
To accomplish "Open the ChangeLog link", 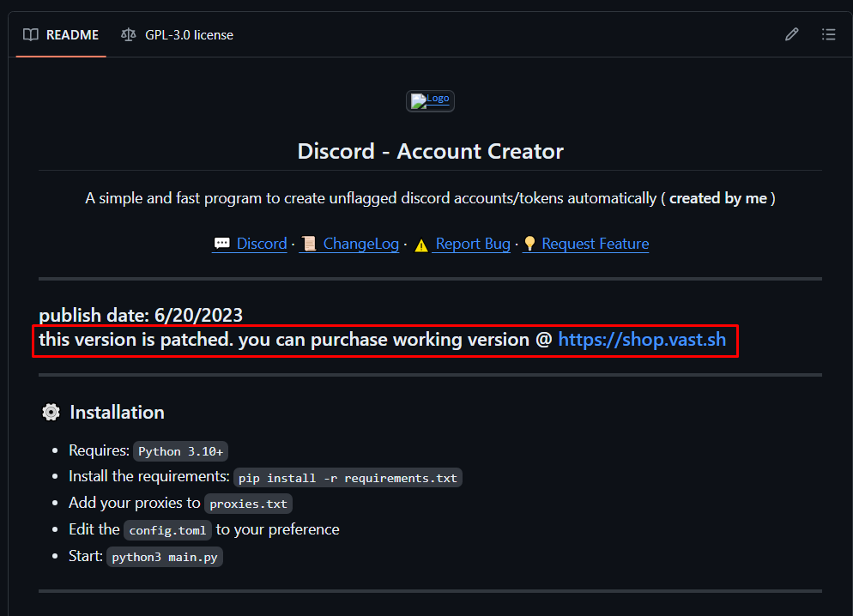I will point(360,244).
